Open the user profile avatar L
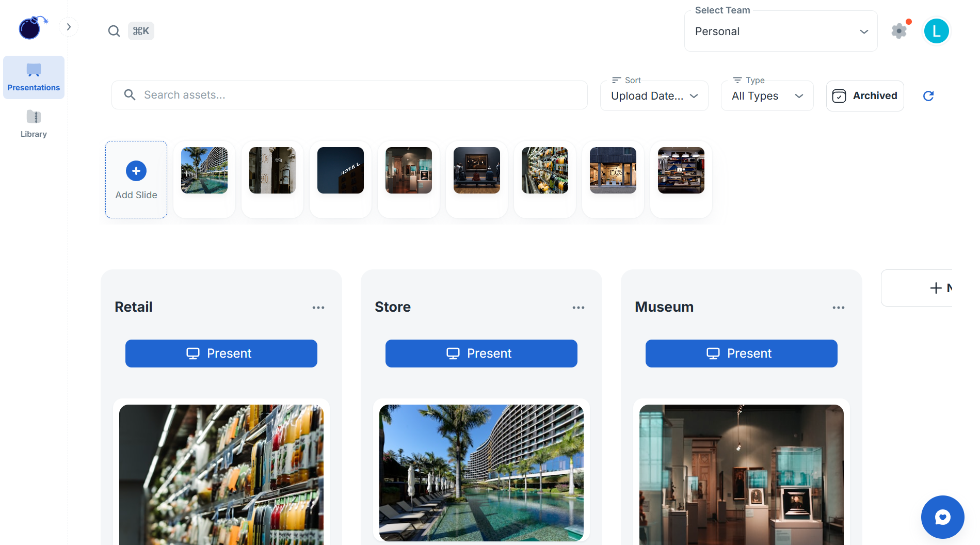The width and height of the screenshot is (980, 545). tap(936, 31)
